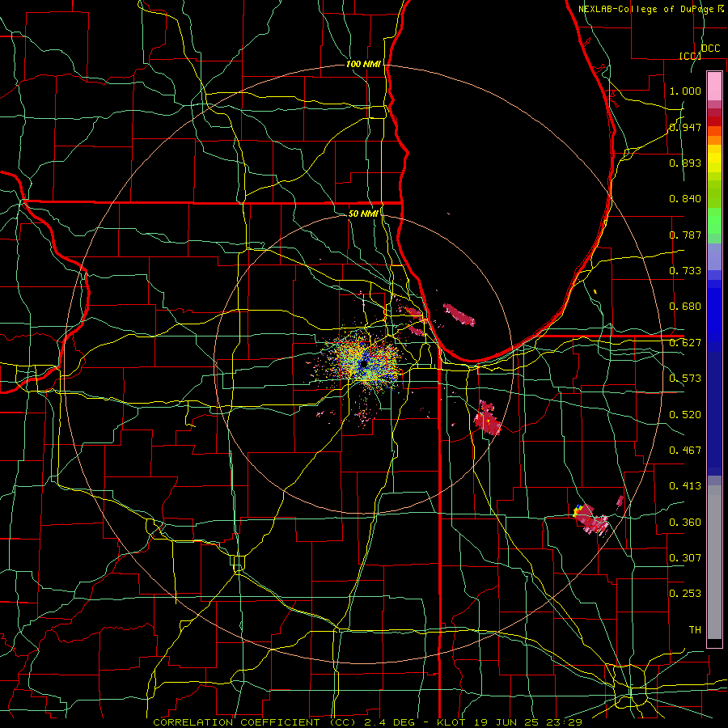Image resolution: width=728 pixels, height=728 pixels.
Task: Click the TH threshold label
Action: click(x=695, y=630)
